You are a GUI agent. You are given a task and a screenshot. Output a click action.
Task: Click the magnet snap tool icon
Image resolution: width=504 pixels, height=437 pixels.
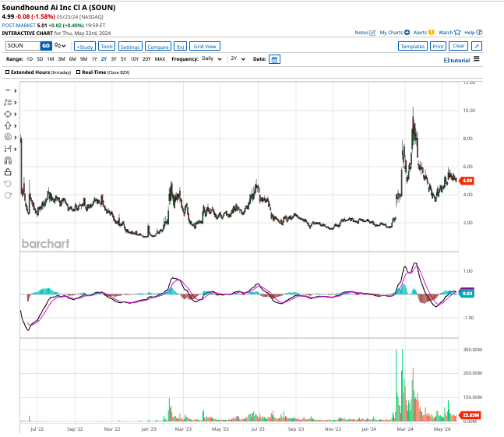(x=9, y=160)
